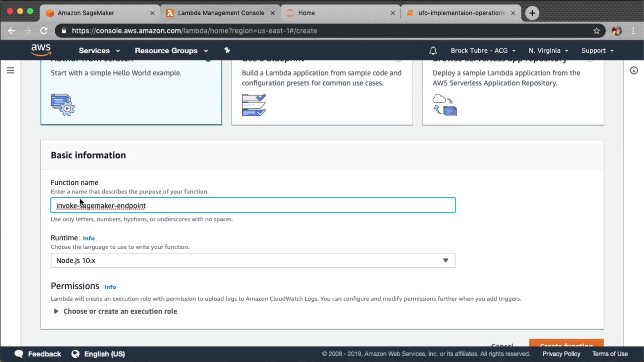Click the info circle icon at right edge

coord(633,70)
